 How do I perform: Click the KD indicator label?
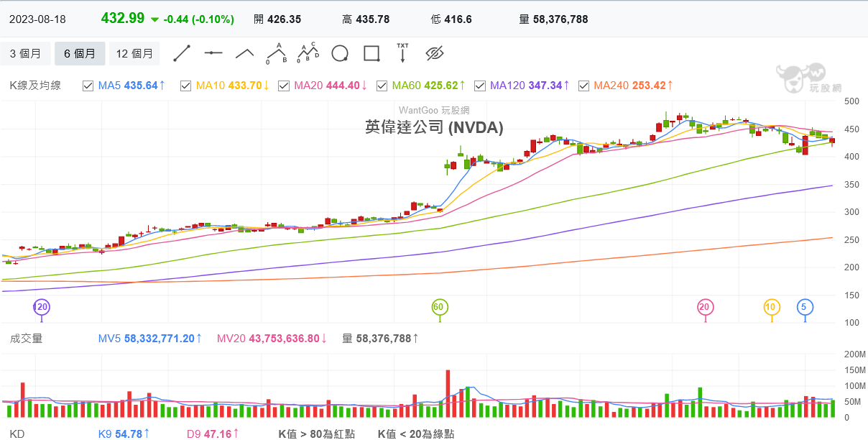tap(17, 434)
